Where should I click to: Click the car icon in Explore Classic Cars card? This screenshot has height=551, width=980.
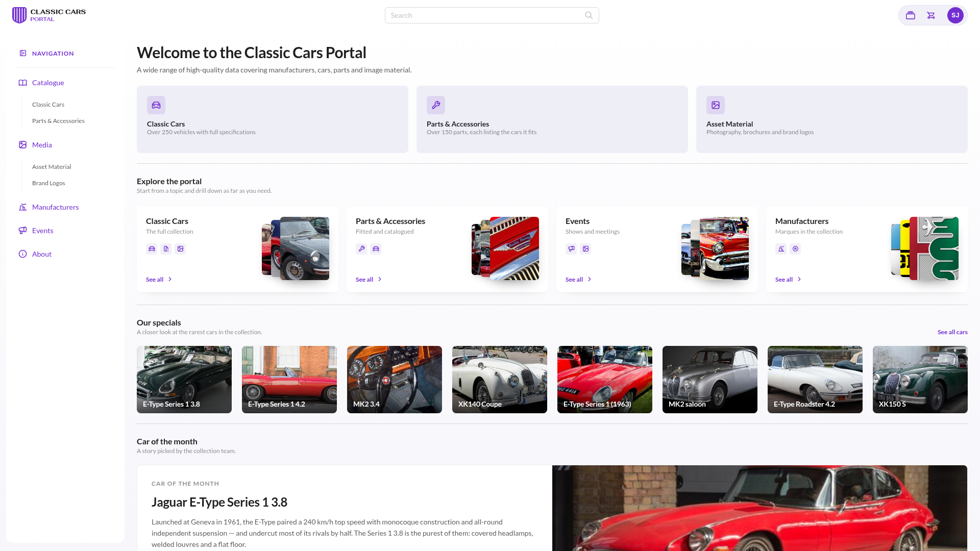pos(152,249)
